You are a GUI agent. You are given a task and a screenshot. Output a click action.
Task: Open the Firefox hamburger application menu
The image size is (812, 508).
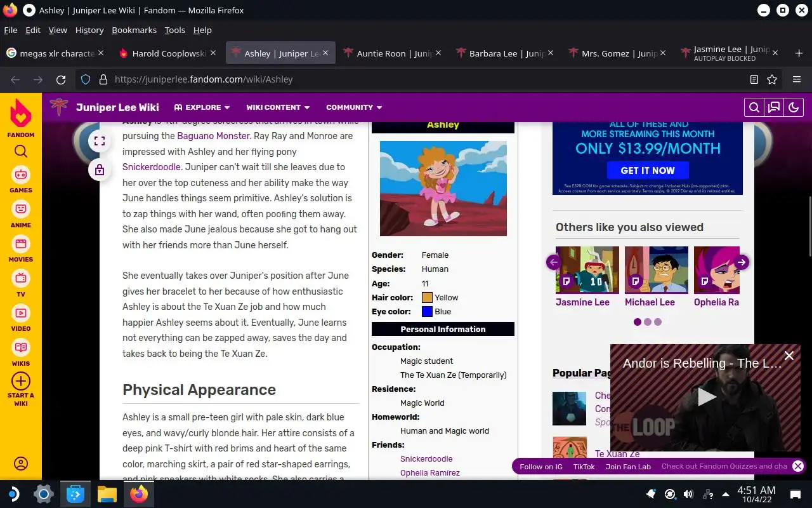click(x=797, y=79)
